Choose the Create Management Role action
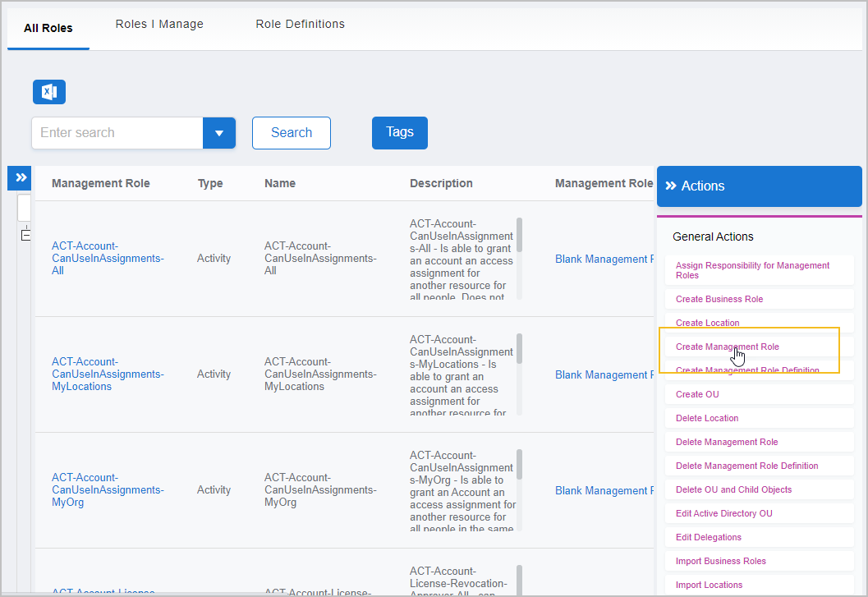Viewport: 868px width, 597px height. (727, 347)
